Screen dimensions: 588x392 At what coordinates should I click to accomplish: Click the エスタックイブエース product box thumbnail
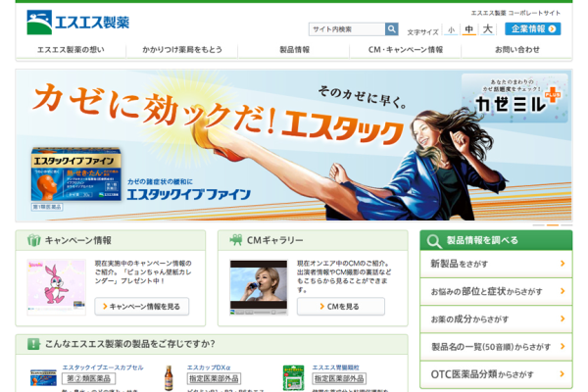point(43,377)
